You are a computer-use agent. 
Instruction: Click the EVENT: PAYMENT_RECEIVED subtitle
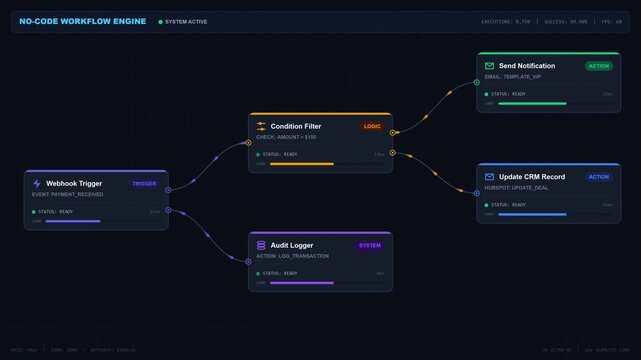click(67, 195)
